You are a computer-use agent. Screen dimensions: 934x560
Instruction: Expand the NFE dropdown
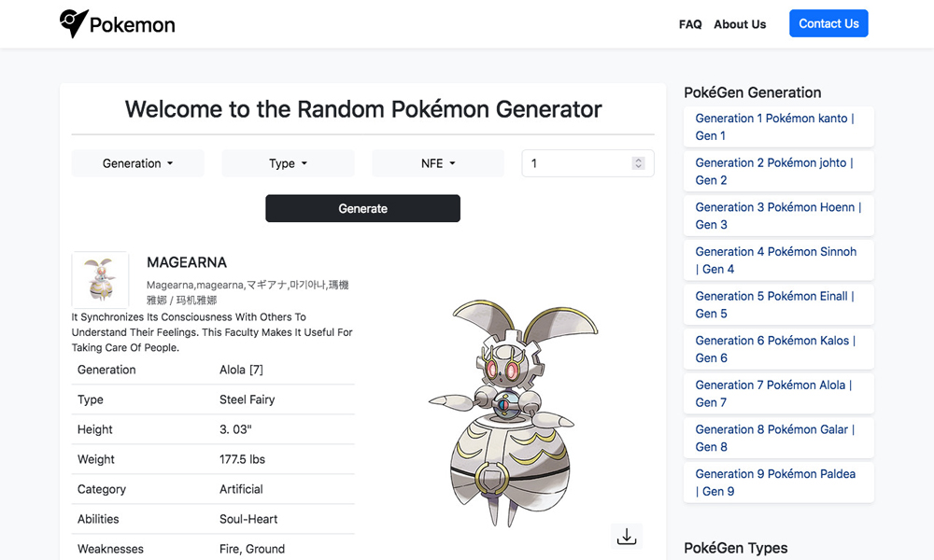pos(438,163)
